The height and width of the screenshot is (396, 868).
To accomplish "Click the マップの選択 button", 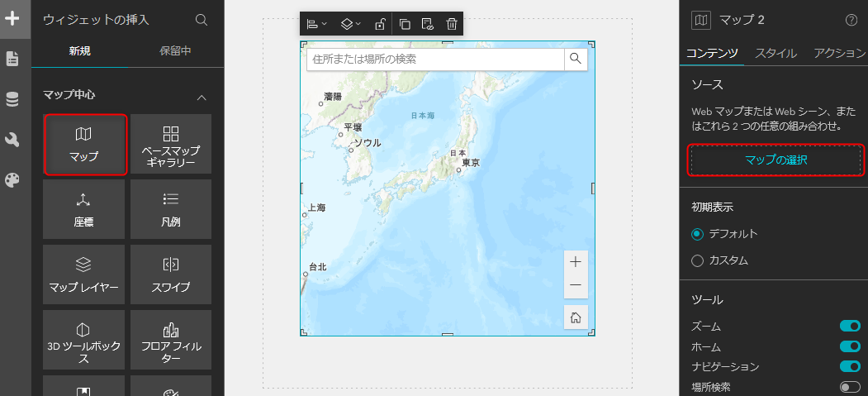I will coord(776,160).
